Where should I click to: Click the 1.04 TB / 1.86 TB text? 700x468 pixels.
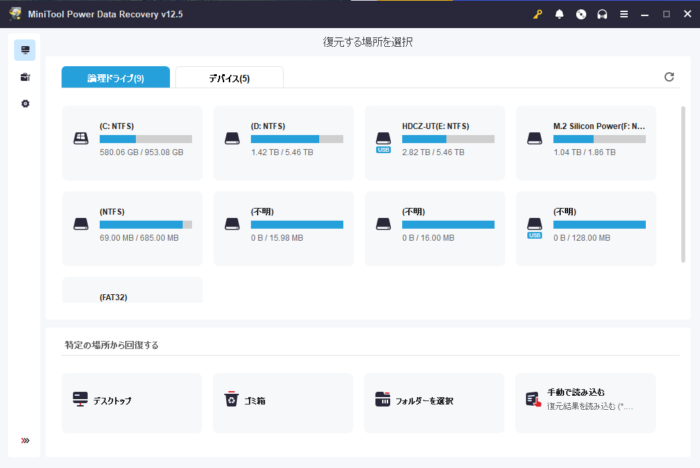point(584,152)
